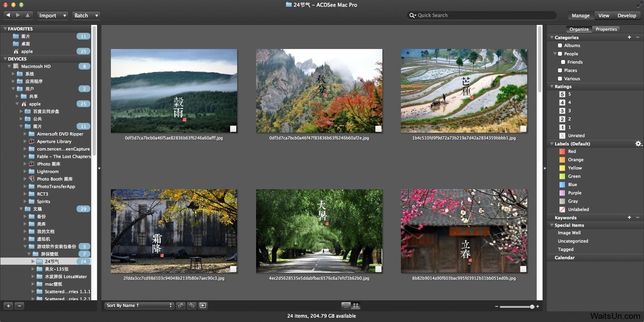Collapse the FAVORITES section
This screenshot has width=644, height=322.
click(x=5, y=29)
